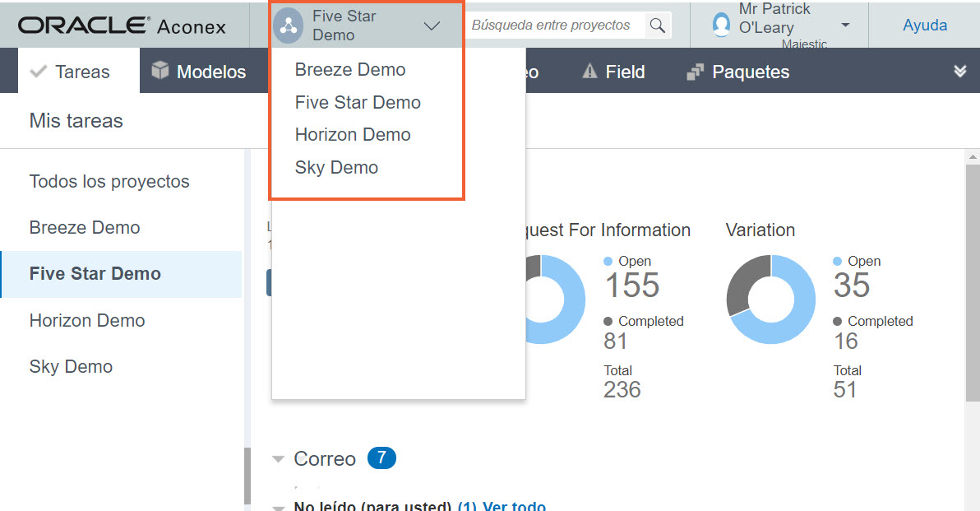The image size is (980, 511).
Task: Click the Búsqueda entre proyectos search field
Action: pos(554,25)
